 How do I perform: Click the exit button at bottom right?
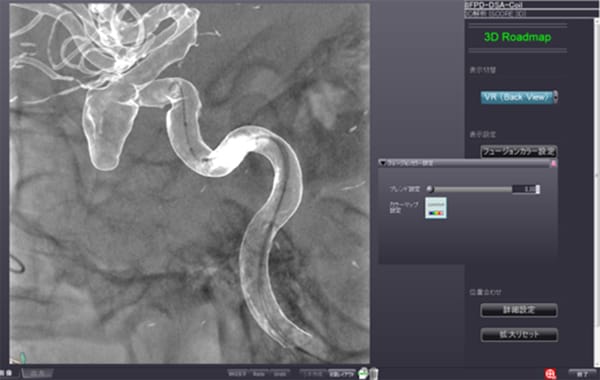click(x=582, y=374)
